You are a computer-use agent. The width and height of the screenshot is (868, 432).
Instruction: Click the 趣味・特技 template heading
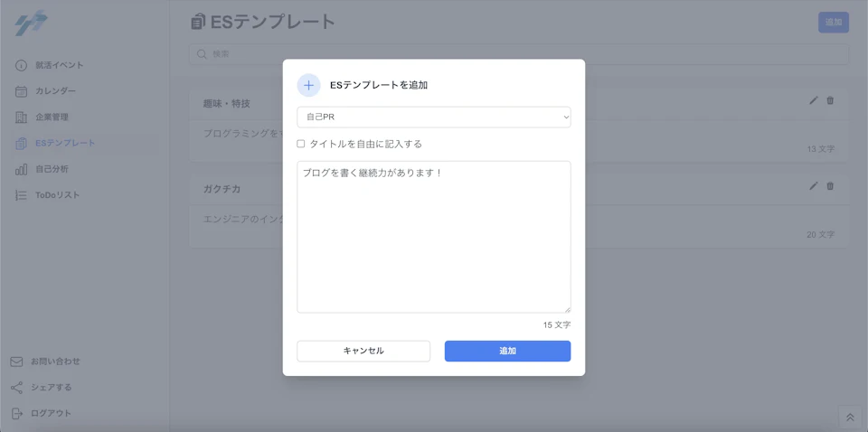coord(226,103)
